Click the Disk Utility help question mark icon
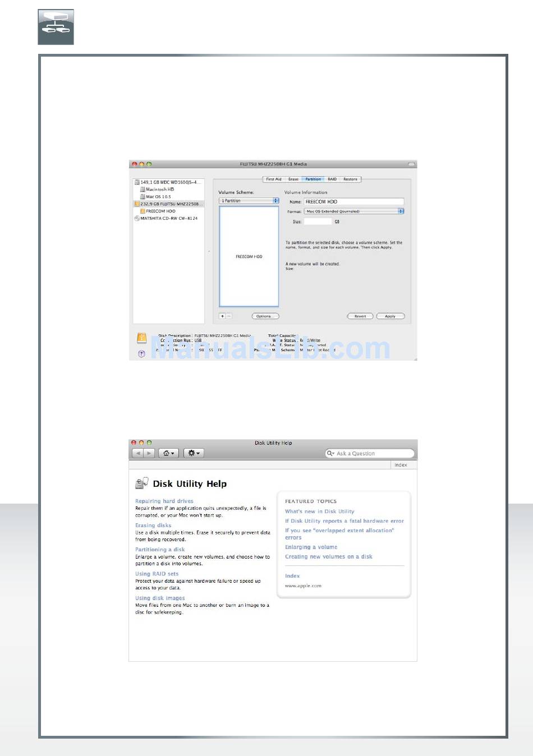The width and height of the screenshot is (533, 756). point(141,354)
